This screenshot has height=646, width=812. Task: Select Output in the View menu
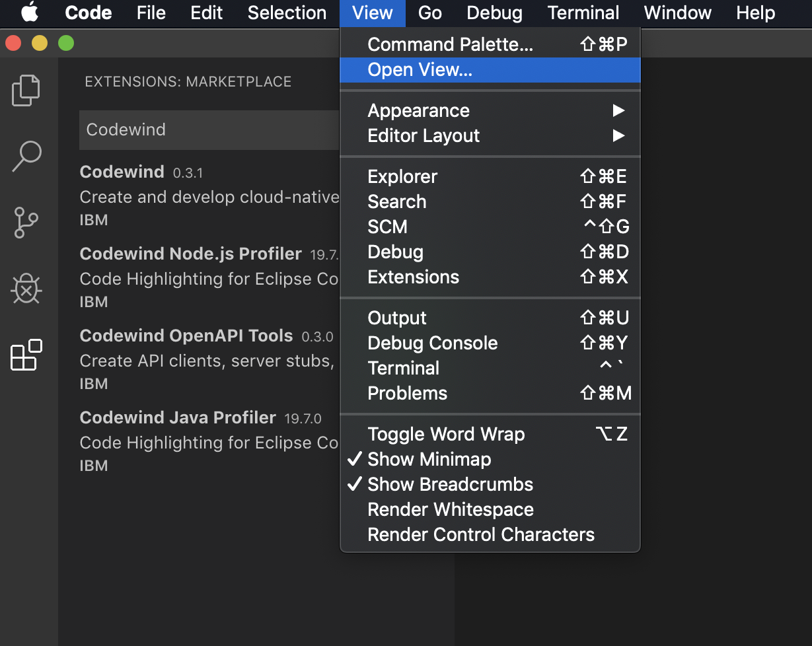pos(490,318)
